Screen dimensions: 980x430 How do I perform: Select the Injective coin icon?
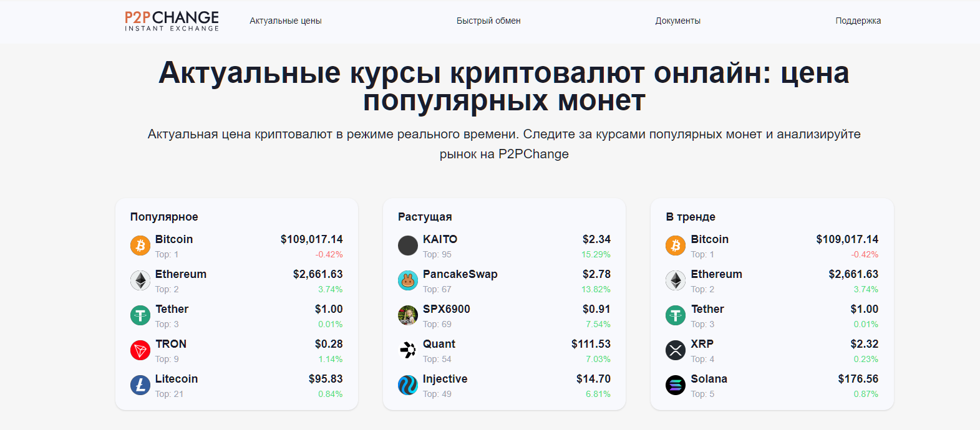(408, 385)
